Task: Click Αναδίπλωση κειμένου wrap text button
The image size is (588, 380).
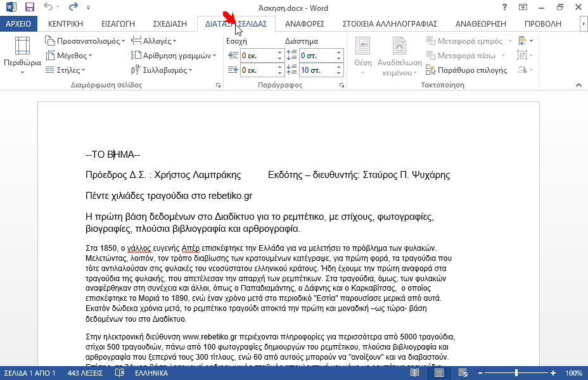Action: pos(399,56)
